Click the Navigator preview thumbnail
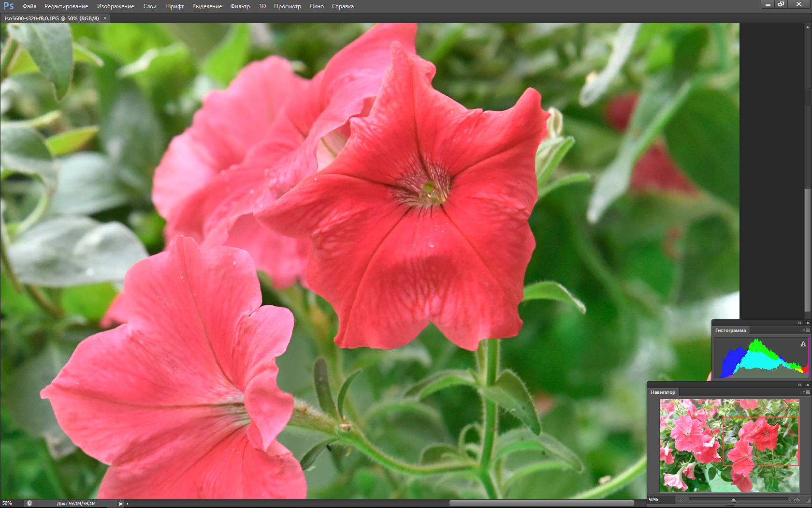 click(729, 446)
